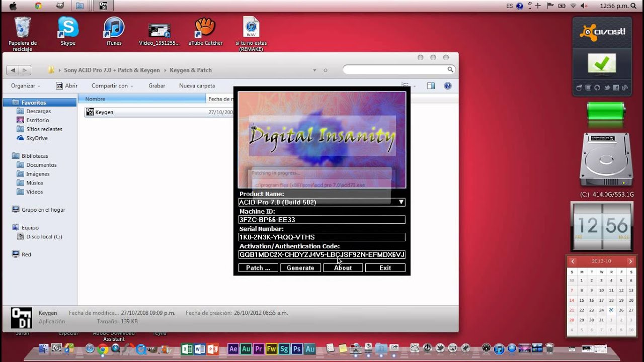Click Abrir in Explorer toolbar
Screen dimensions: 644x362
(x=66, y=86)
